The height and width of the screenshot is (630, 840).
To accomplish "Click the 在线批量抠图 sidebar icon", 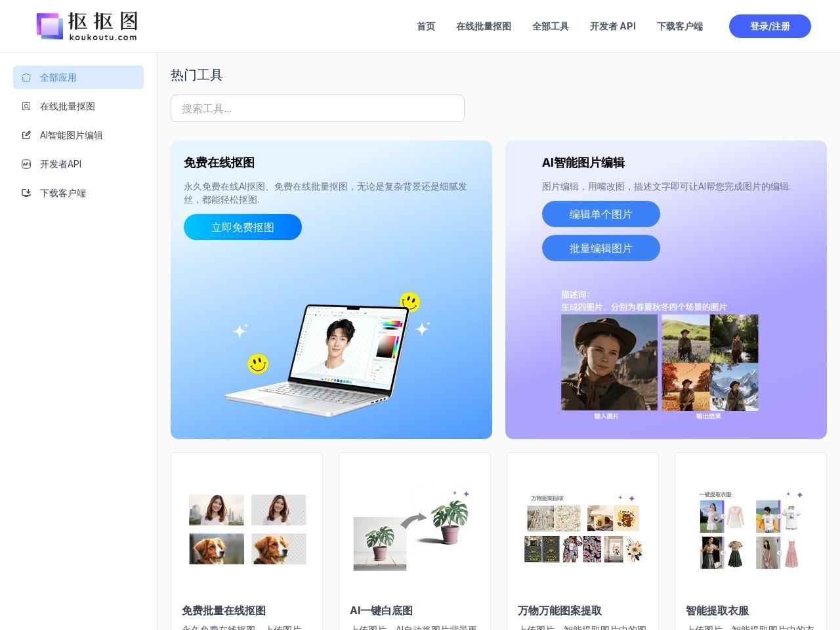I will pyautogui.click(x=26, y=106).
